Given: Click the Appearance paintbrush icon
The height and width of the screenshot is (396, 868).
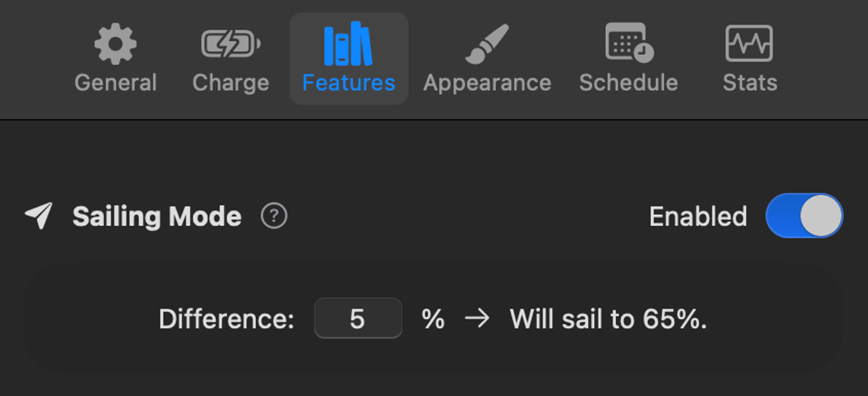Looking at the screenshot, I should pyautogui.click(x=487, y=44).
